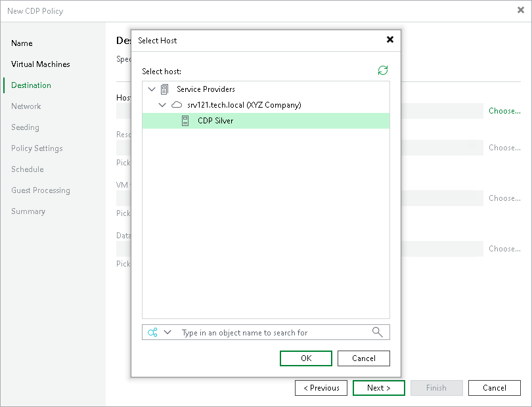The height and width of the screenshot is (407, 532).
Task: Click the refresh hosts icon
Action: 383,70
